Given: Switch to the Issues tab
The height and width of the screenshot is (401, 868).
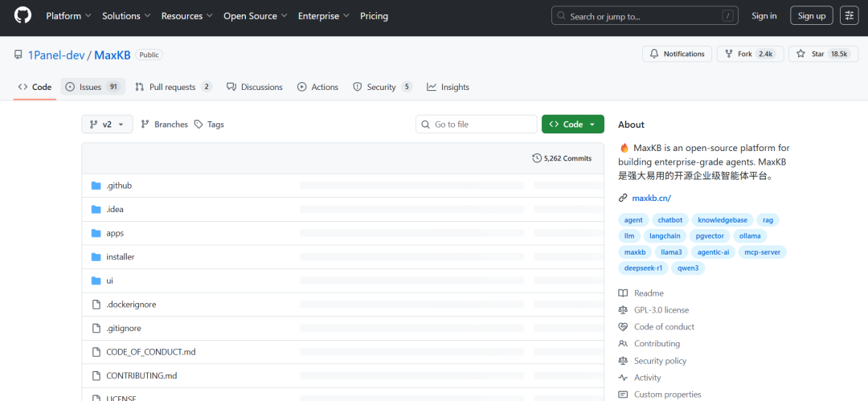Looking at the screenshot, I should pos(93,87).
